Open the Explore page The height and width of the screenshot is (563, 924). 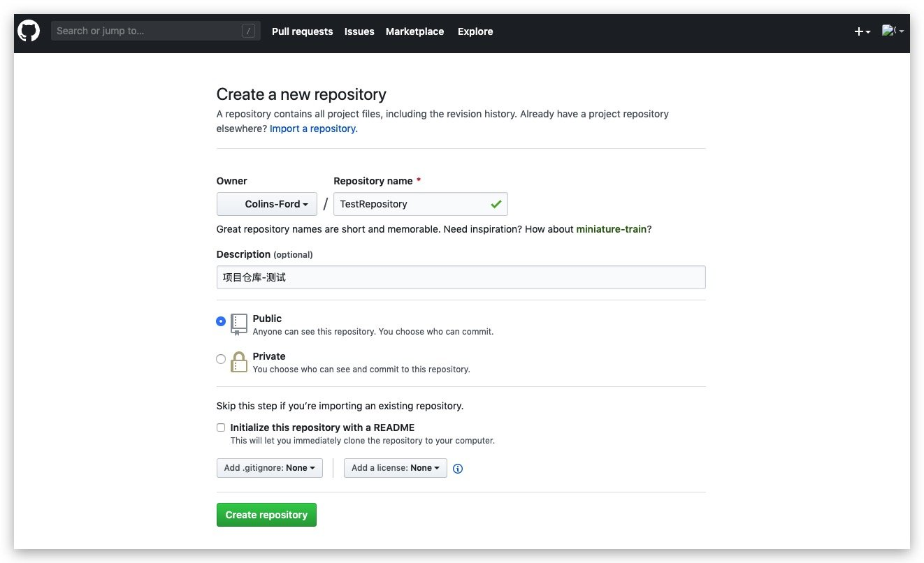point(475,31)
